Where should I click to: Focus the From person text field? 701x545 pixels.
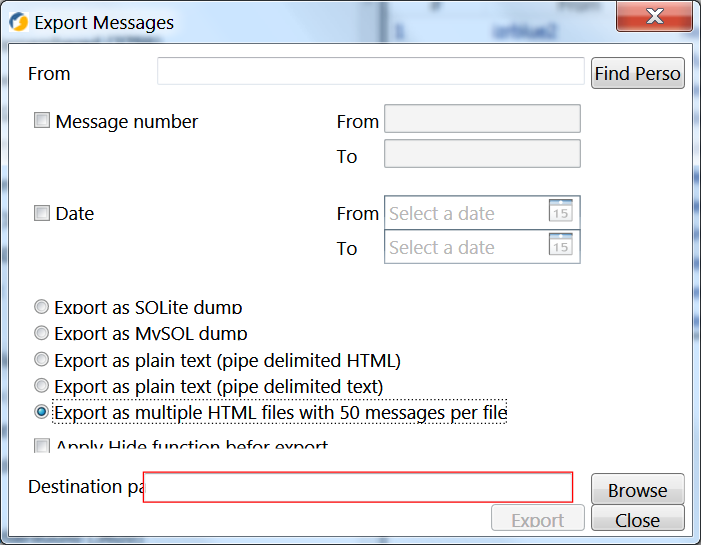tap(370, 72)
